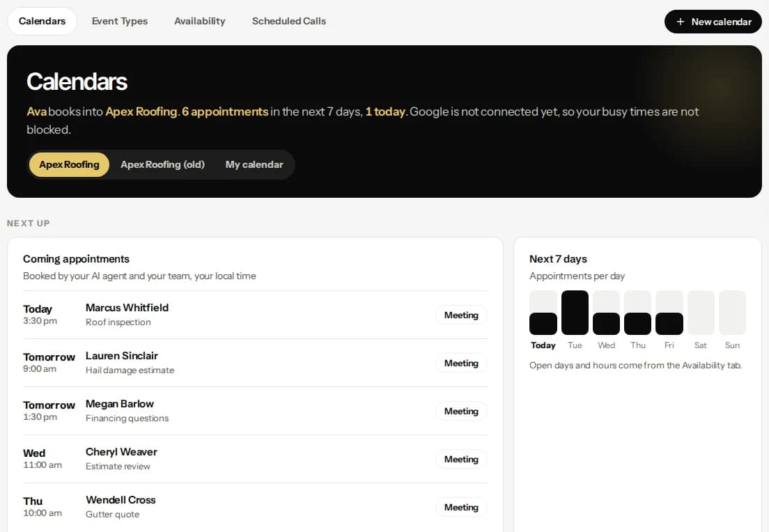769x532 pixels.
Task: Click 'Ava' agent name in banner
Action: (x=37, y=112)
